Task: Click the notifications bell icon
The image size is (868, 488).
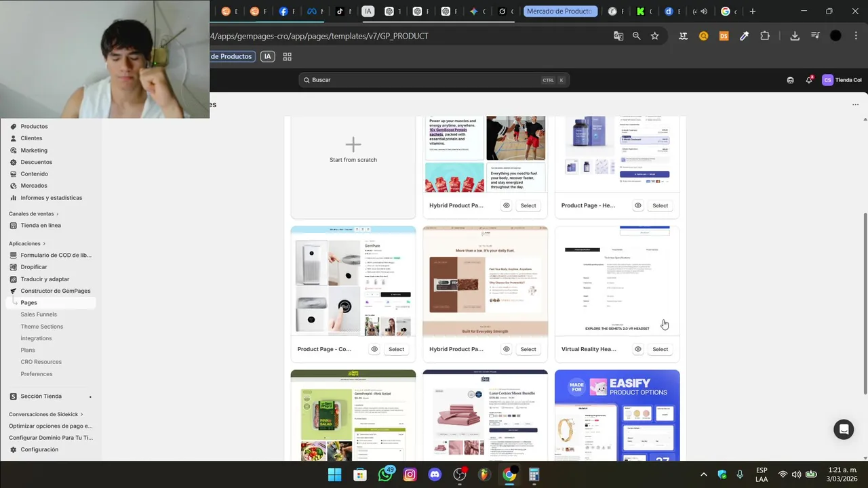Action: [809, 80]
